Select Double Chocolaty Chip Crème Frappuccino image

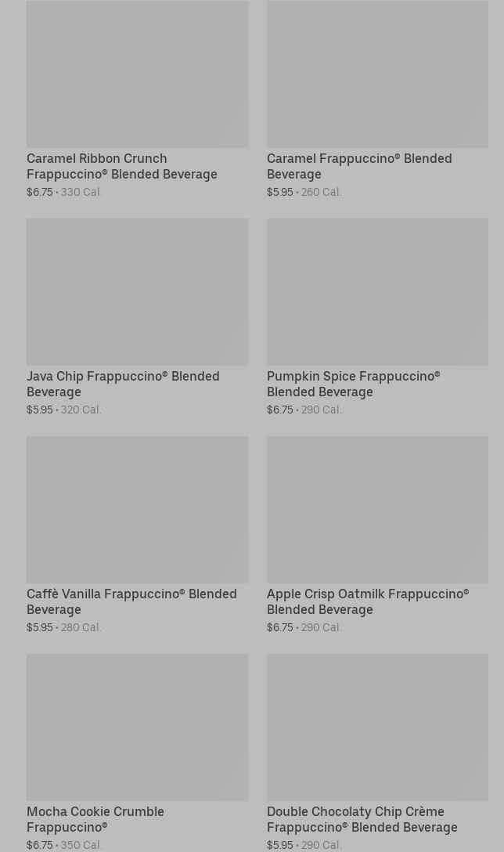[x=377, y=727]
